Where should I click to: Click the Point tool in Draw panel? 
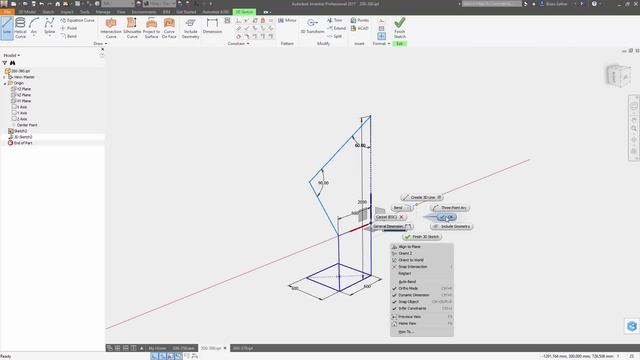click(x=69, y=28)
